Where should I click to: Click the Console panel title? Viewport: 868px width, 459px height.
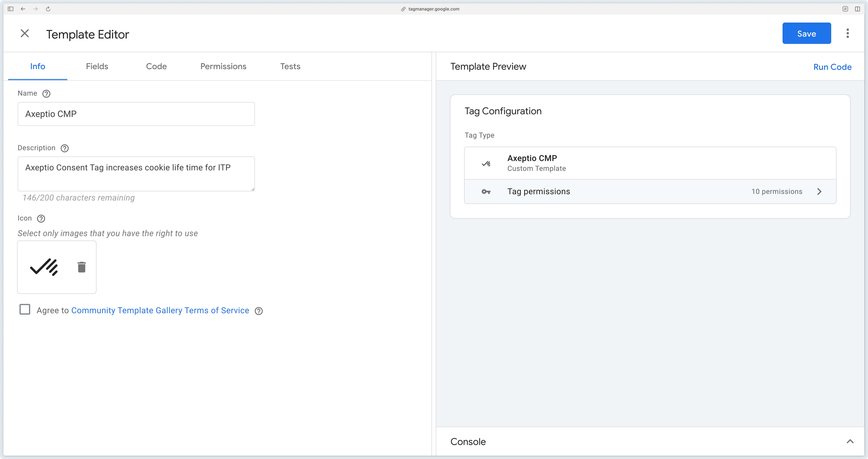468,442
